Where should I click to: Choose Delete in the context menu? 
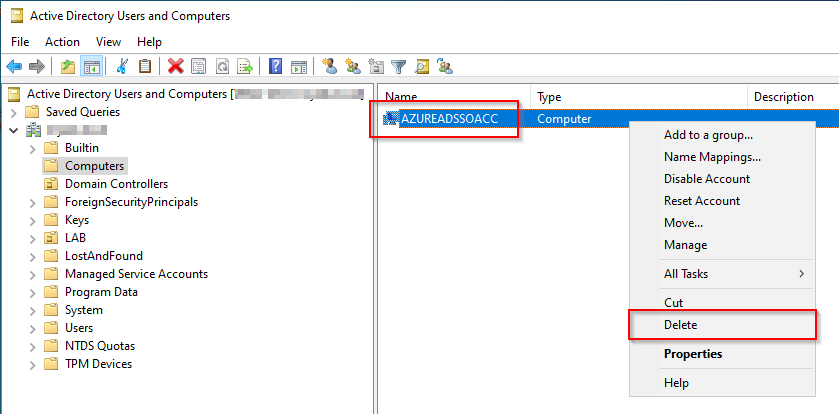click(722, 325)
